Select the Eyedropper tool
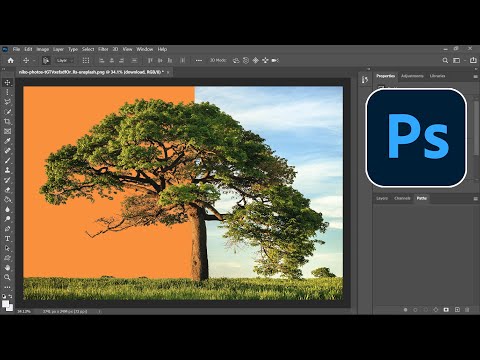This screenshot has width=480, height=360. (x=7, y=141)
